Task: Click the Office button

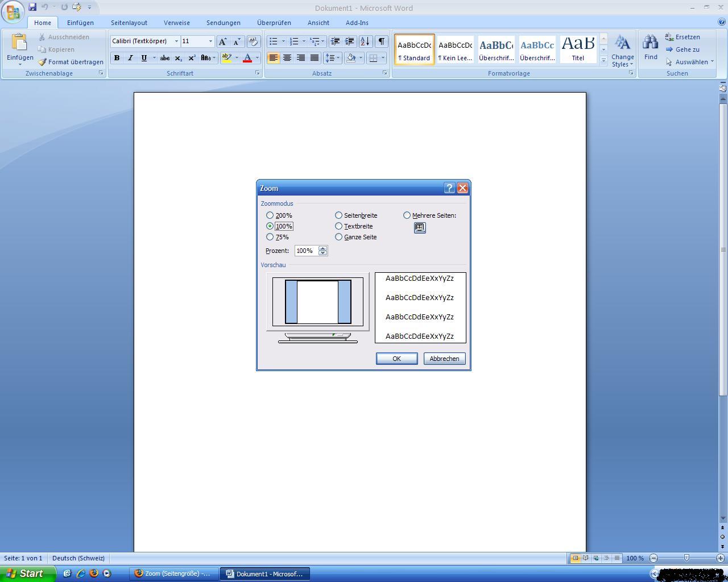Action: click(13, 12)
